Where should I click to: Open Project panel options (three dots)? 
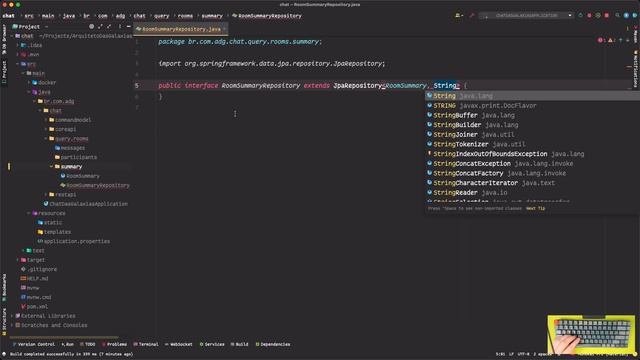click(x=120, y=27)
